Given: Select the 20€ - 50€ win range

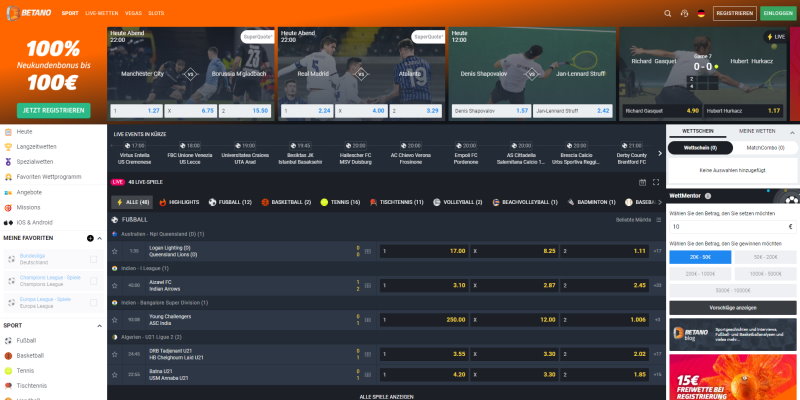Looking at the screenshot, I should tap(700, 257).
